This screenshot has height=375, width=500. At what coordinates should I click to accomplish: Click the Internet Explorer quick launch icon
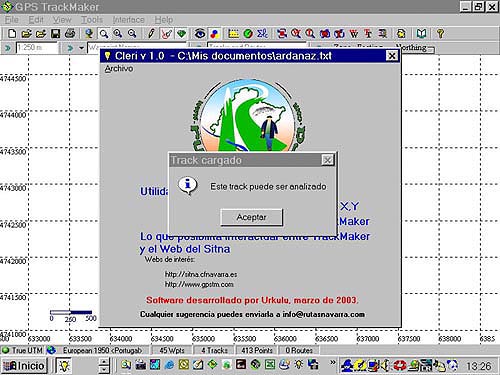169,365
